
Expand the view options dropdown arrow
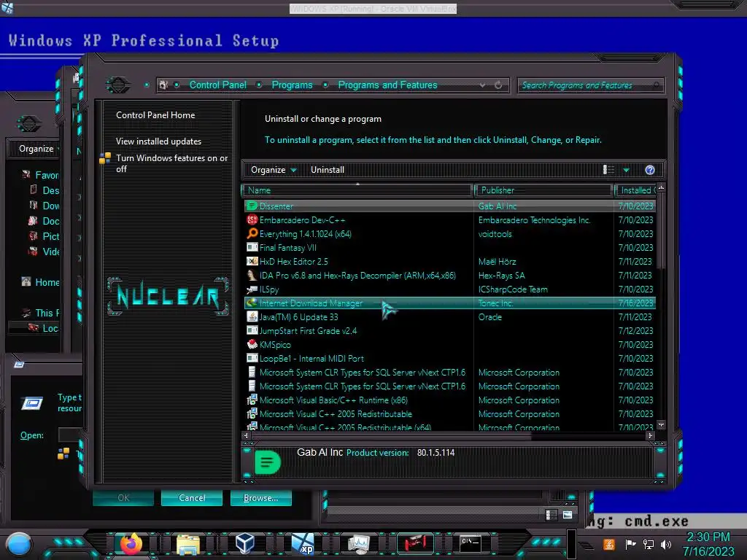point(627,170)
